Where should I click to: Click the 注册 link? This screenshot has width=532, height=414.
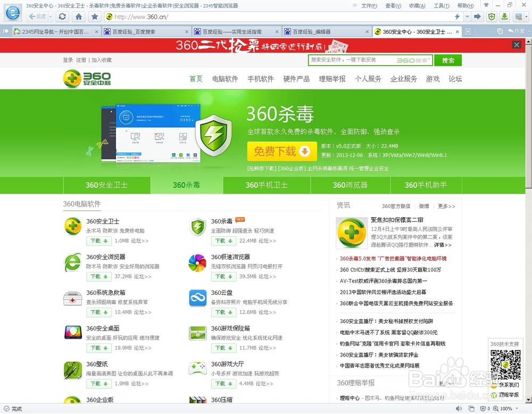tap(81, 60)
